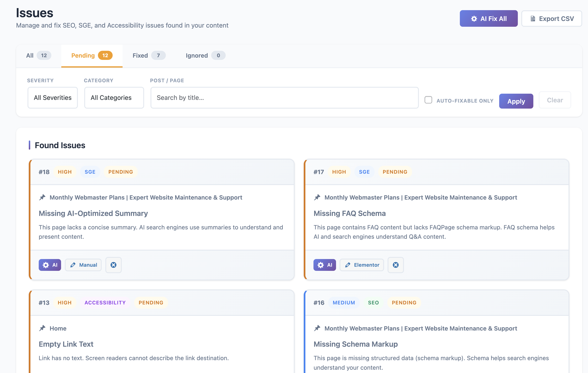The height and width of the screenshot is (373, 588).
Task: Apply the selected filters
Action: [516, 101]
